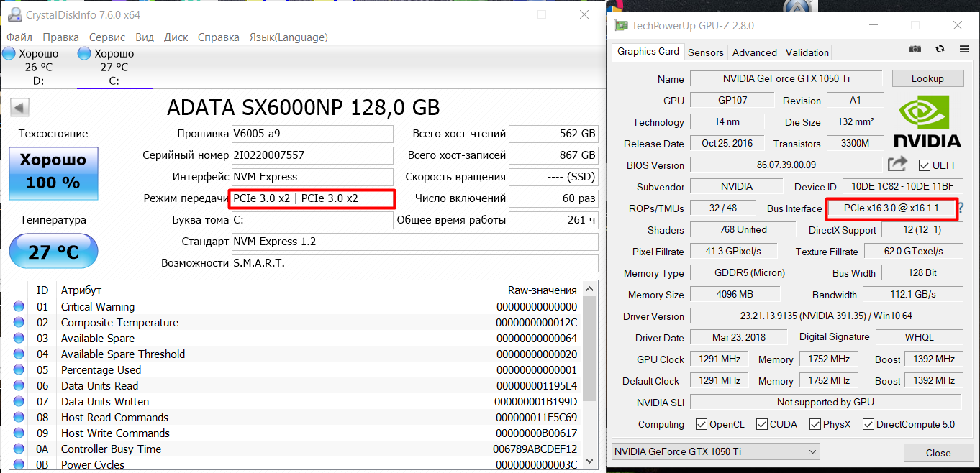Click the Стандарт field NVM Express 1.2
The width and height of the screenshot is (980, 473).
pyautogui.click(x=414, y=242)
